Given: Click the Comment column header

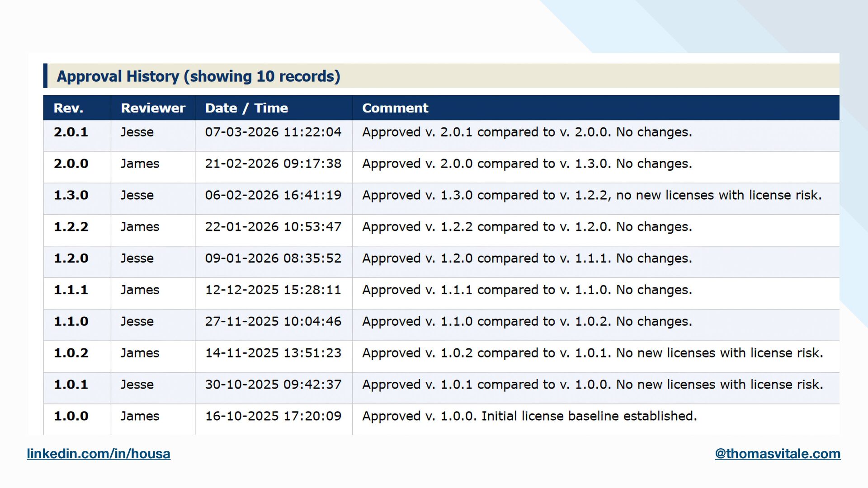Looking at the screenshot, I should tap(395, 108).
